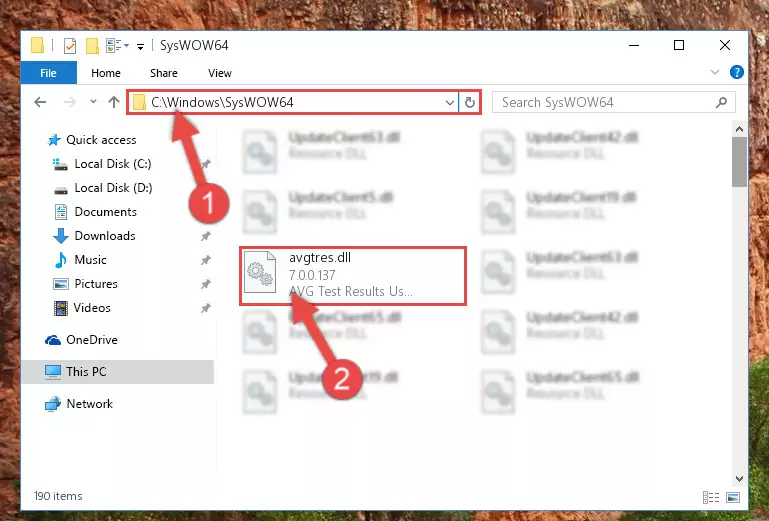The image size is (769, 521).
Task: Expand the ribbon with the chevron
Action: (x=715, y=72)
